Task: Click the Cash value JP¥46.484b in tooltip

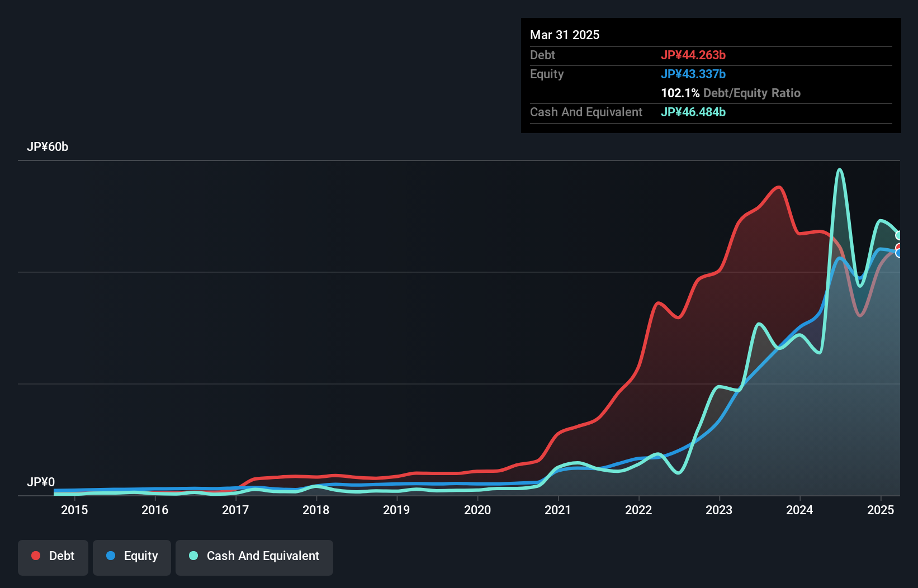Action: coord(693,112)
